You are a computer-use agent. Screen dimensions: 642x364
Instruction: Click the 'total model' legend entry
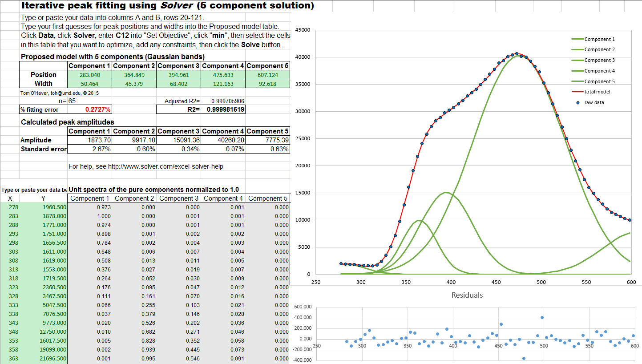coord(597,92)
